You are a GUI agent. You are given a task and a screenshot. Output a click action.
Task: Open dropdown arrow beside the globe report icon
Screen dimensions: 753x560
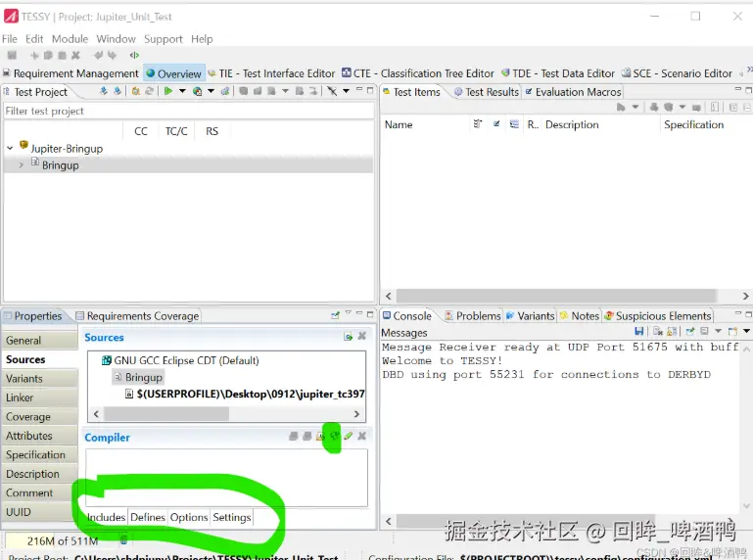coord(211,91)
